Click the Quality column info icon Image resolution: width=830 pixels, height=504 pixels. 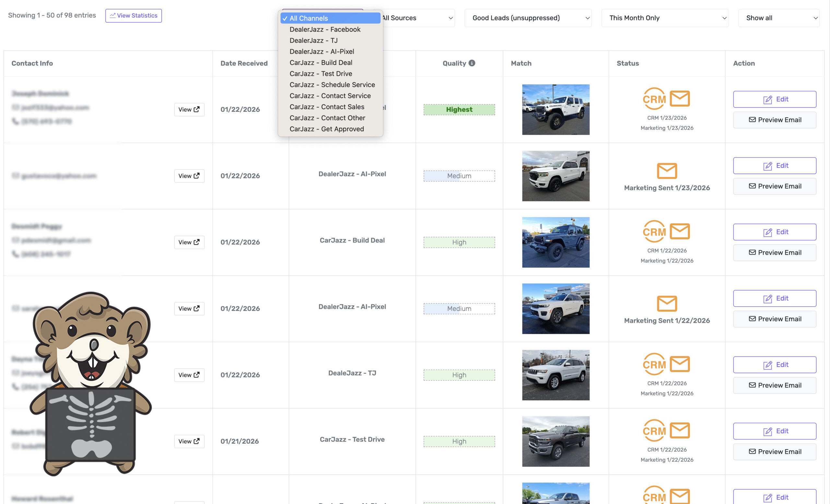[x=472, y=63]
